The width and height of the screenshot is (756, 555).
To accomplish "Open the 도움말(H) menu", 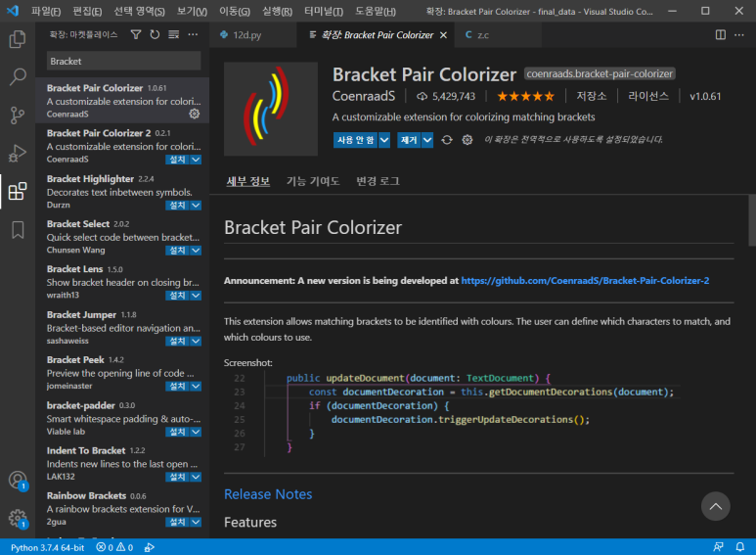I will coord(376,11).
